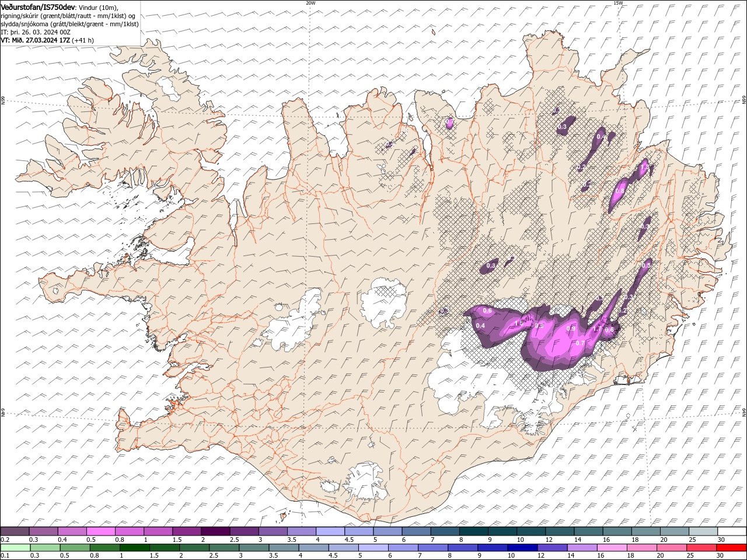
Task: Click the 'VT: Mið. 27.03.2024 17Z (+41 h)' line
Action: (47, 40)
